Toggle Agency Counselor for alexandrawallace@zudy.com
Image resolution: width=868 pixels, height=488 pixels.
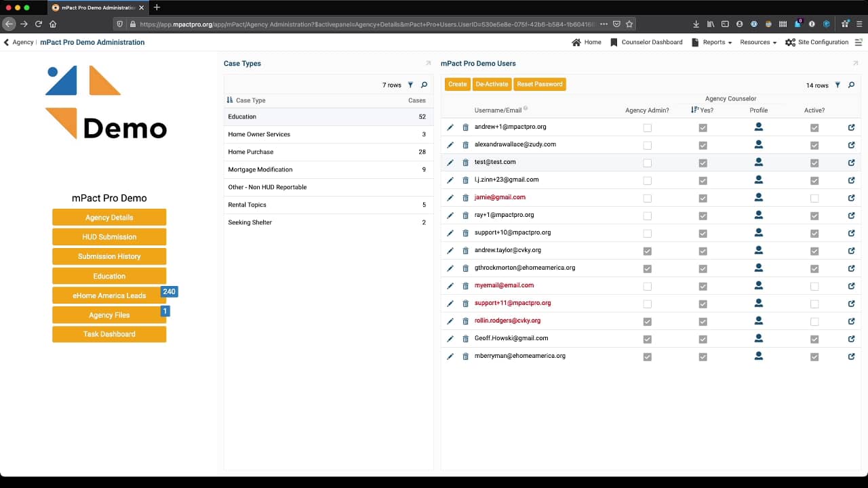point(703,145)
